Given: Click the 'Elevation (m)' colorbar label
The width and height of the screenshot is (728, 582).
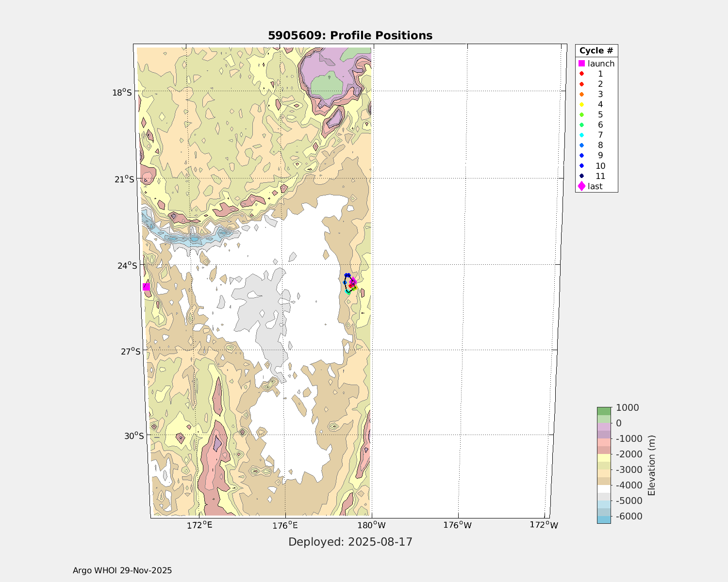Looking at the screenshot, I should (651, 466).
